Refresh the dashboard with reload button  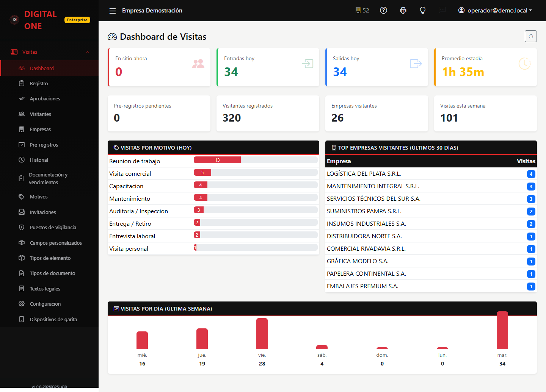pos(530,36)
